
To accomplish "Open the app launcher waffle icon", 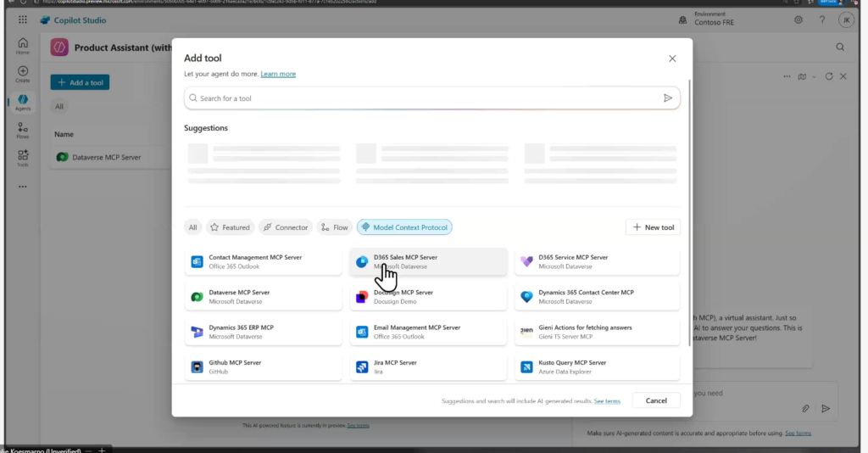I will (23, 20).
